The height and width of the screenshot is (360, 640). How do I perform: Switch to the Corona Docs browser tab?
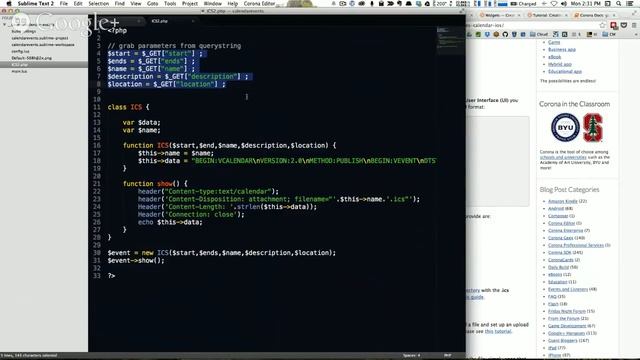[x=594, y=15]
